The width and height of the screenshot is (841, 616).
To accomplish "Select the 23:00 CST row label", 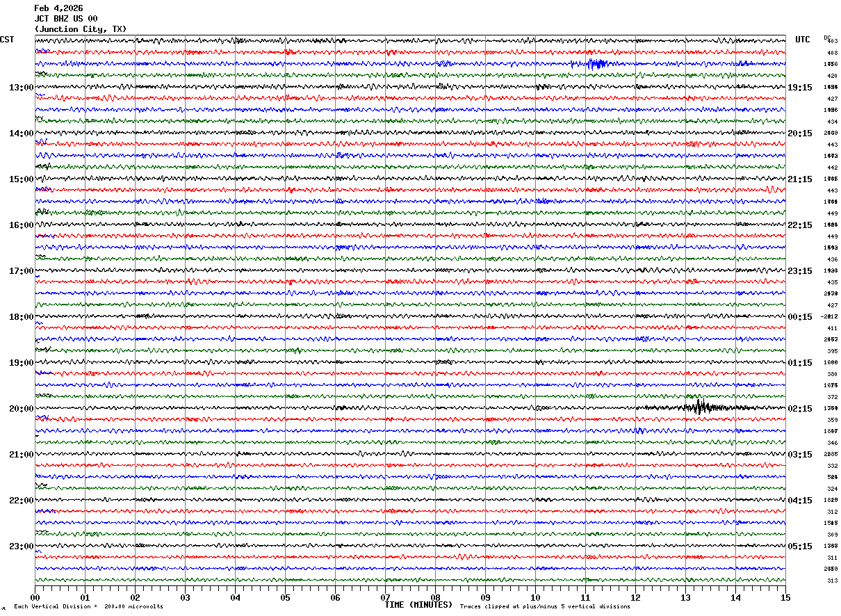I will [x=21, y=546].
